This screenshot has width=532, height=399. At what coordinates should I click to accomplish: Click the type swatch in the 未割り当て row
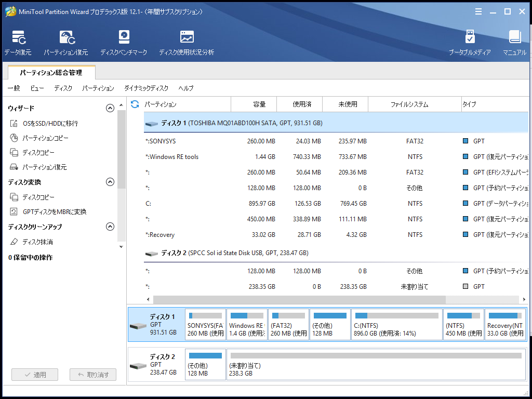(x=465, y=287)
